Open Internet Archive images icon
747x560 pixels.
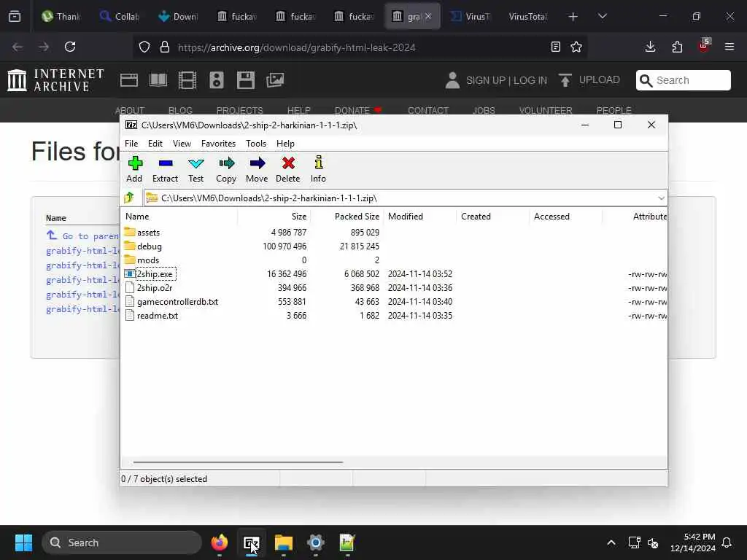tap(275, 80)
